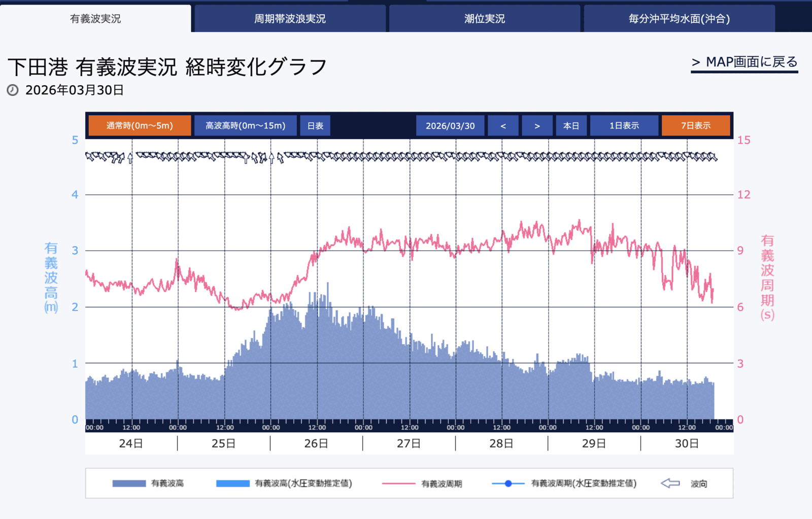The image size is (812, 519).
Task: Switch to 7日表示 view
Action: (x=696, y=125)
